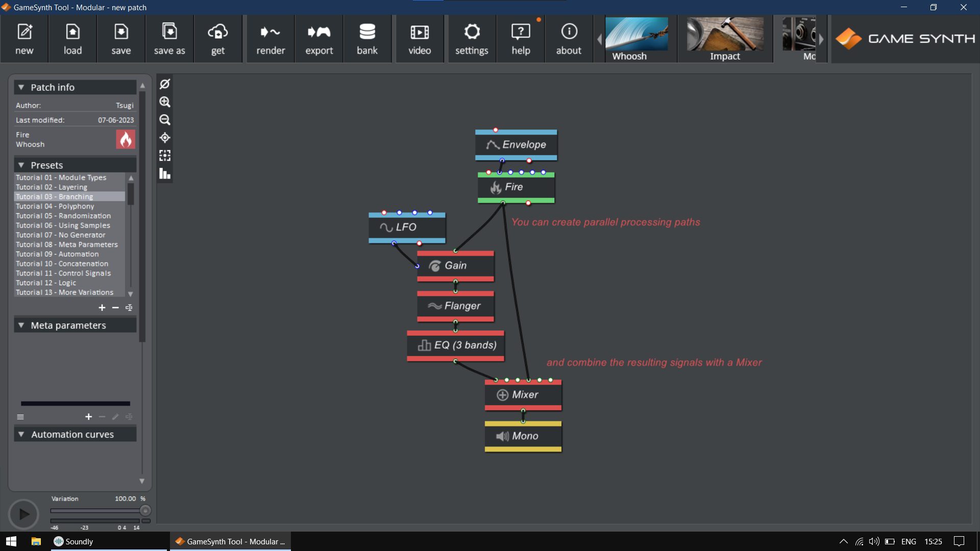Click the new patch button
The height and width of the screenshot is (551, 980).
pos(23,38)
